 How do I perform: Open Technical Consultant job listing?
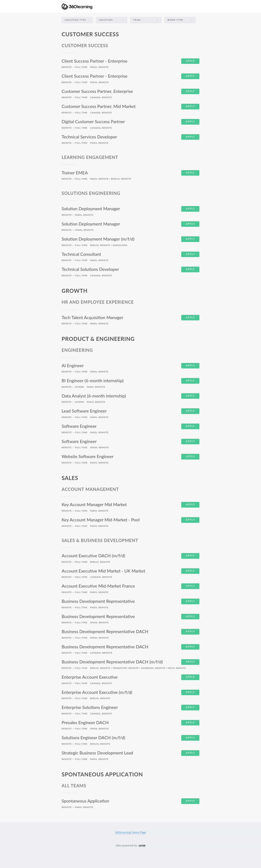81,254
